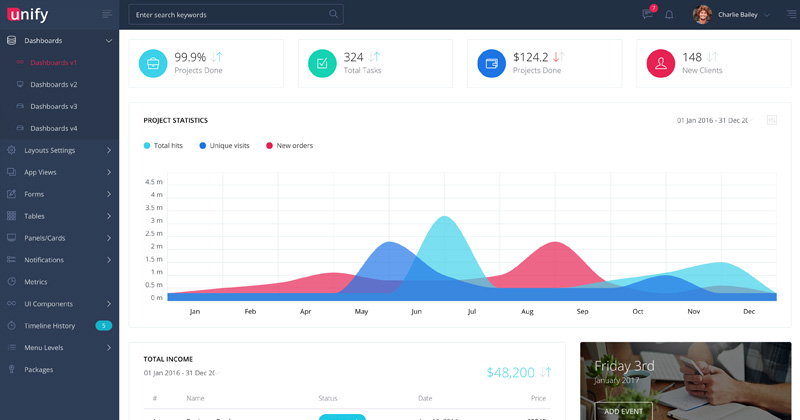Click the green Total Tasks checkmark icon
The height and width of the screenshot is (420, 800).
pos(322,63)
